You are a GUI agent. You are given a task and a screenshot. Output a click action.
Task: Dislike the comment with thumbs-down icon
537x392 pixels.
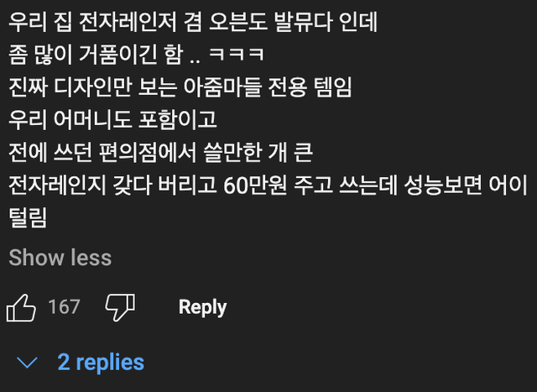tap(119, 307)
